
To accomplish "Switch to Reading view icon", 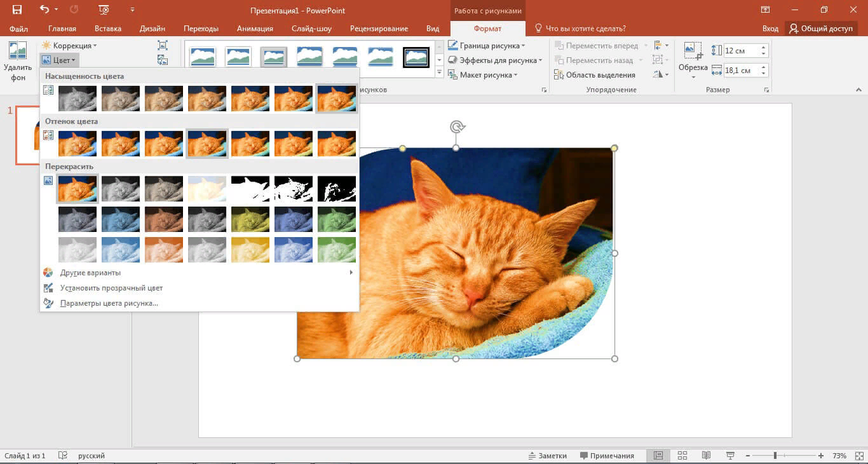I will 707,455.
